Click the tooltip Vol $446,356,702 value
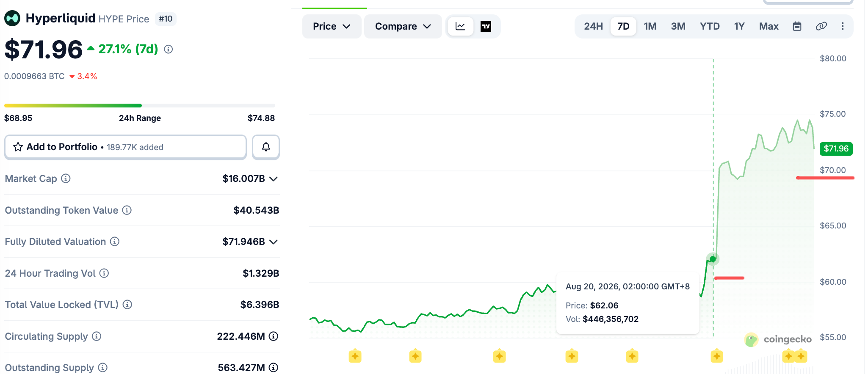 tap(611, 319)
